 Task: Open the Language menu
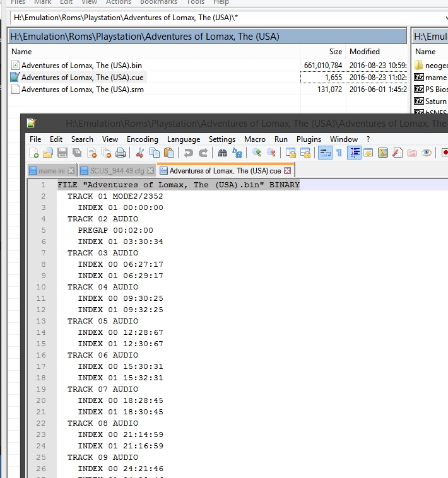(184, 139)
